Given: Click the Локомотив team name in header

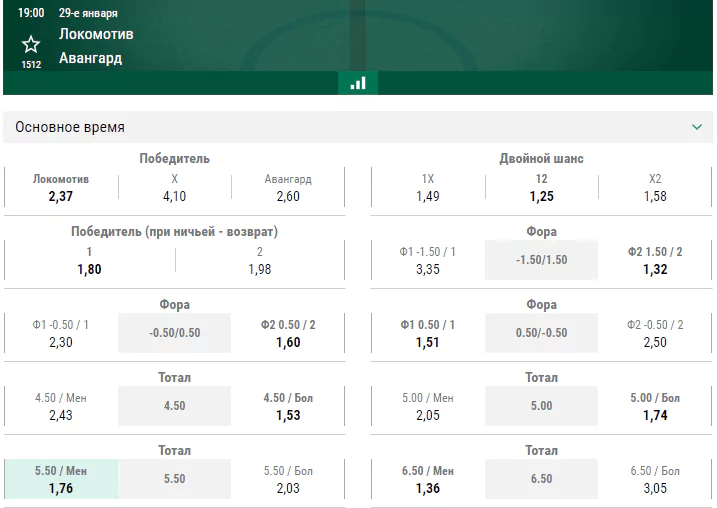Looking at the screenshot, I should coord(96,34).
